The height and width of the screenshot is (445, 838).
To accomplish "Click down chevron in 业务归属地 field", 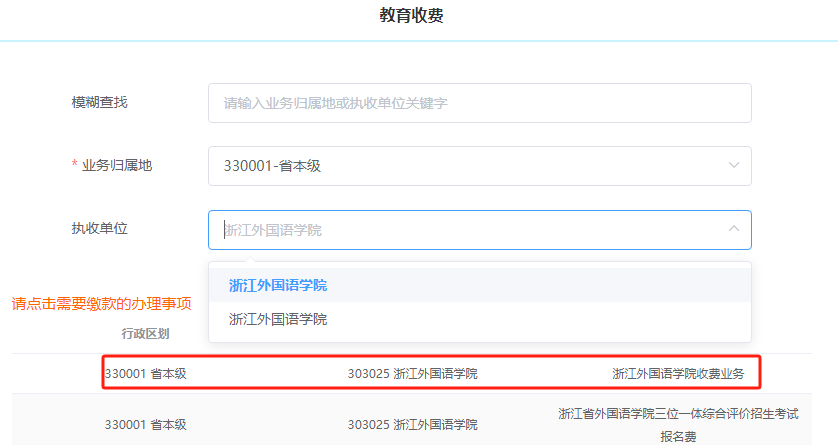I will click(x=734, y=166).
